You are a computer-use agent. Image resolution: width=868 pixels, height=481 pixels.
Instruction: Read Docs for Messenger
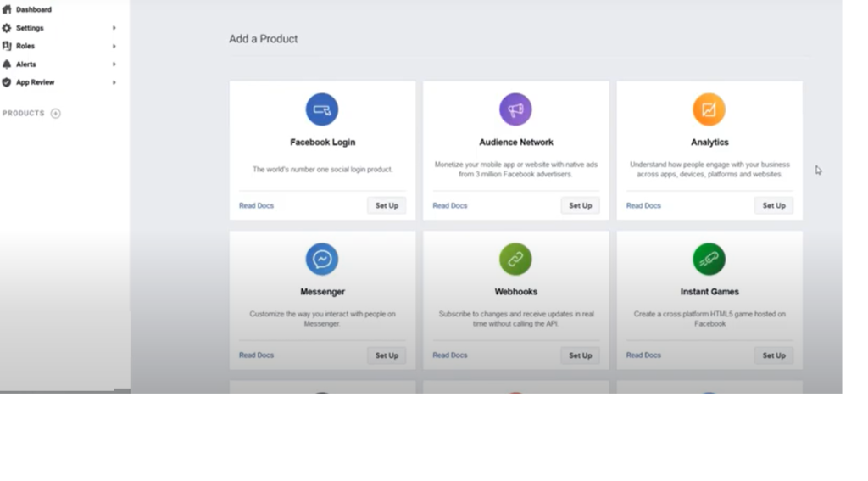point(256,355)
